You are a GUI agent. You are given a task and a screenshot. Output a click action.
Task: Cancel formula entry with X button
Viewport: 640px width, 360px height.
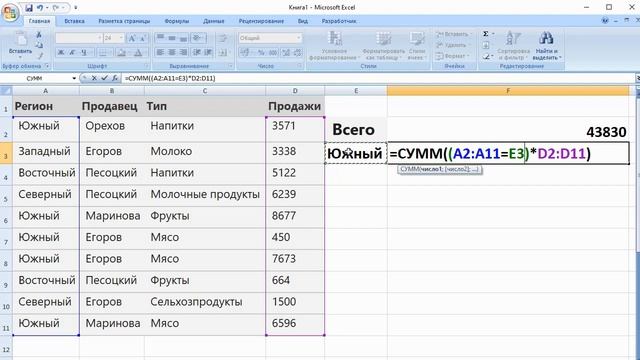[x=94, y=78]
